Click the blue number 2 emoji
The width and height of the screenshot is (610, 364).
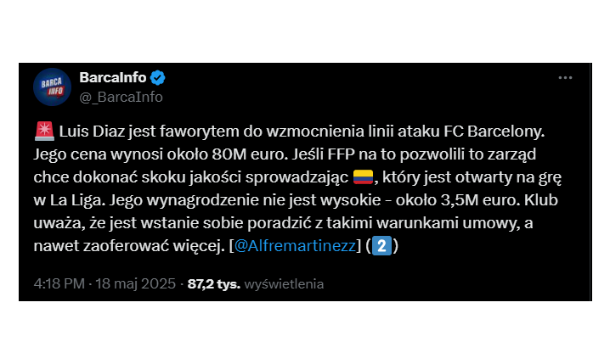pos(383,247)
